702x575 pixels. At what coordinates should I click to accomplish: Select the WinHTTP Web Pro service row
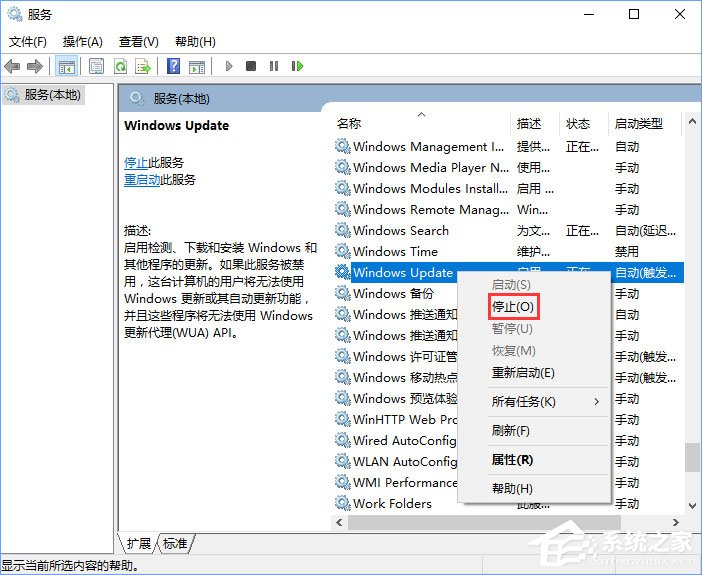[x=396, y=419]
